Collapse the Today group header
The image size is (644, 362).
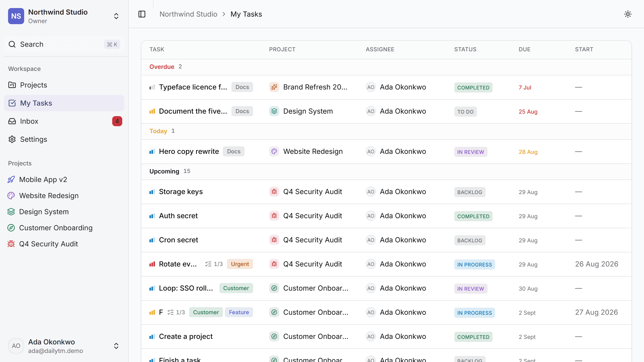tap(386, 131)
